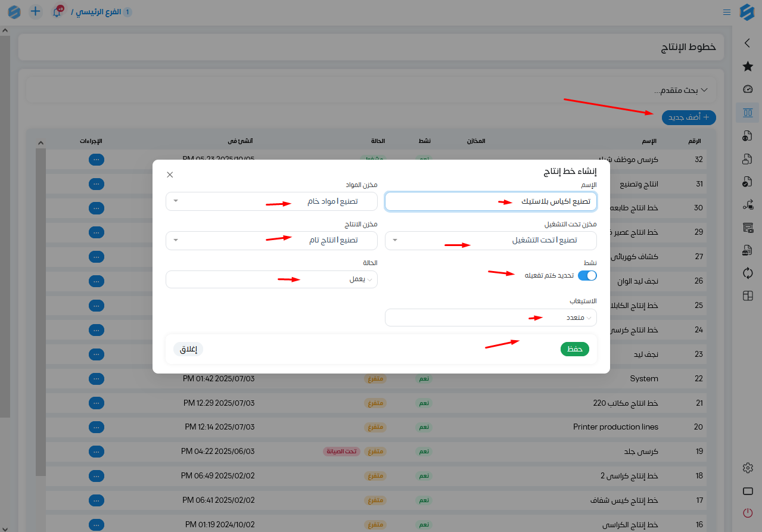Screen dimensions: 762x532
Task: Open actions menu for row 22 System
Action: [97, 379]
